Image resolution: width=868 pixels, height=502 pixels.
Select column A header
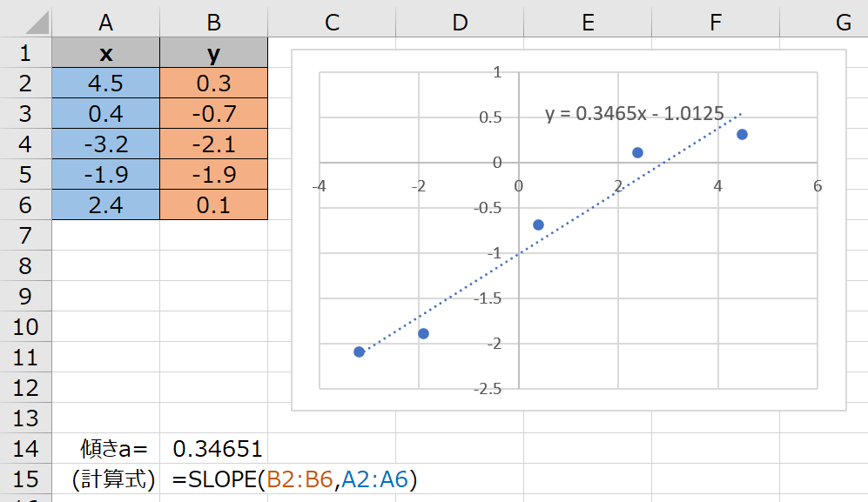pos(105,23)
